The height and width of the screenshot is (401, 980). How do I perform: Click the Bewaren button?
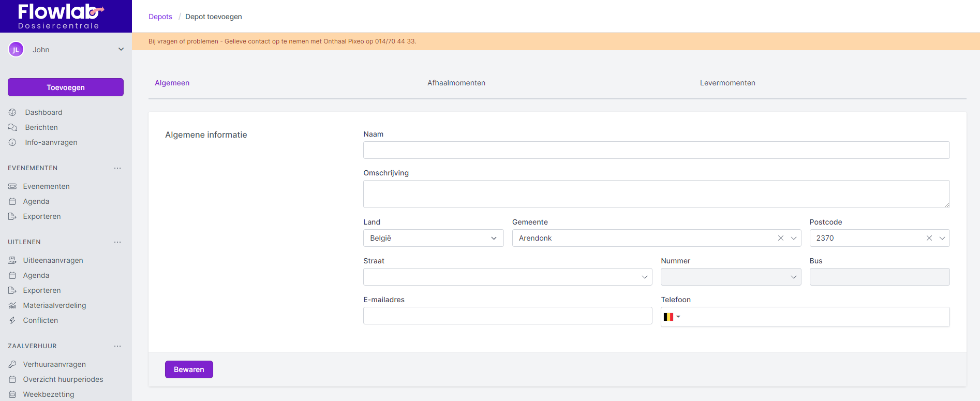click(x=189, y=369)
